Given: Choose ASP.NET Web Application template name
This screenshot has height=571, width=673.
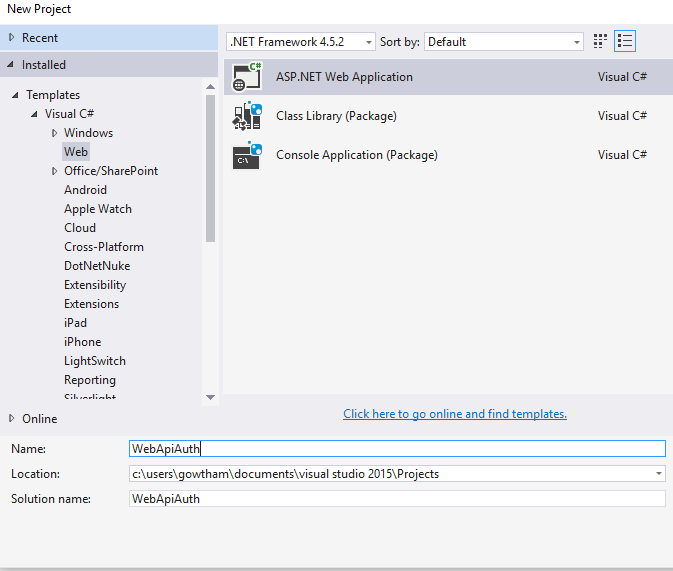Looking at the screenshot, I should click(x=344, y=77).
